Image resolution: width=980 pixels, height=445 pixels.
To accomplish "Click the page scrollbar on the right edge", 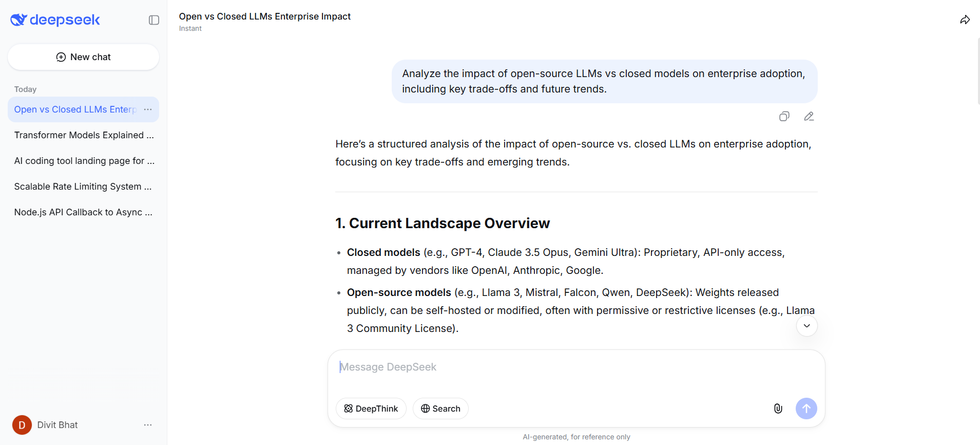I will tap(978, 71).
